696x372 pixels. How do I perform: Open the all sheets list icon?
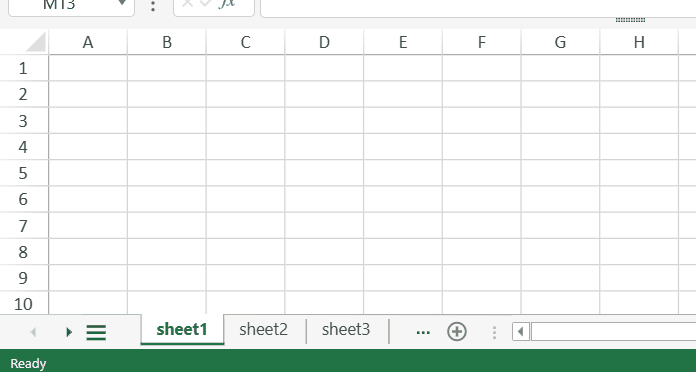96,332
